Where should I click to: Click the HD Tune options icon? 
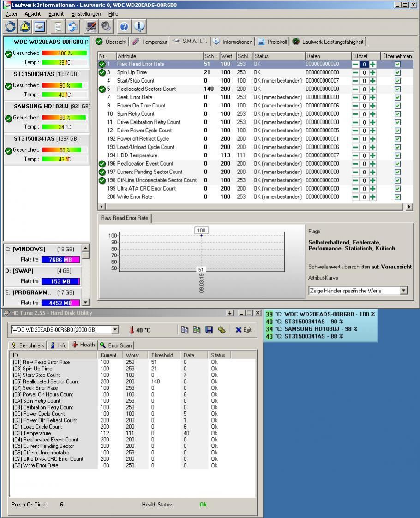(222, 329)
